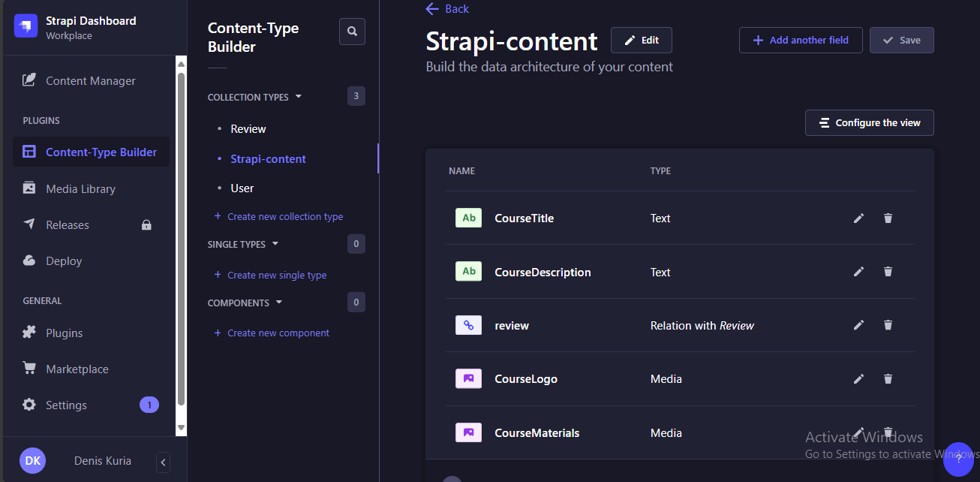This screenshot has width=980, height=482.
Task: Click the Plugins puzzle icon
Action: (x=29, y=332)
